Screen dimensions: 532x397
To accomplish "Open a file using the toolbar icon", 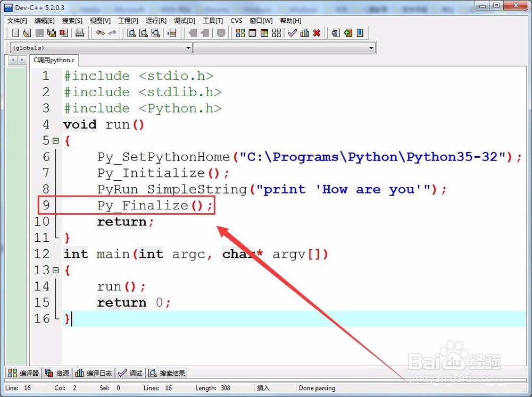I will [27, 33].
